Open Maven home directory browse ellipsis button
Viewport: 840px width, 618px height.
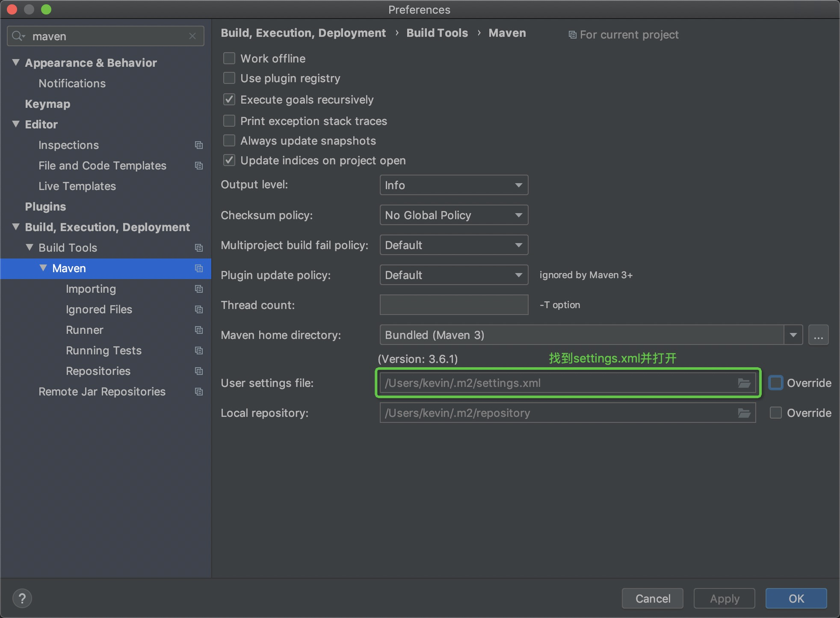[x=818, y=335]
